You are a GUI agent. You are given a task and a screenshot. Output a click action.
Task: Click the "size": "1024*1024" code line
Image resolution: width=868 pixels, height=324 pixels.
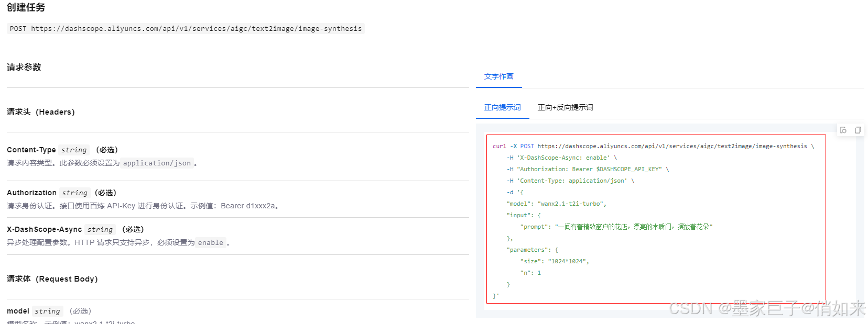(x=555, y=261)
